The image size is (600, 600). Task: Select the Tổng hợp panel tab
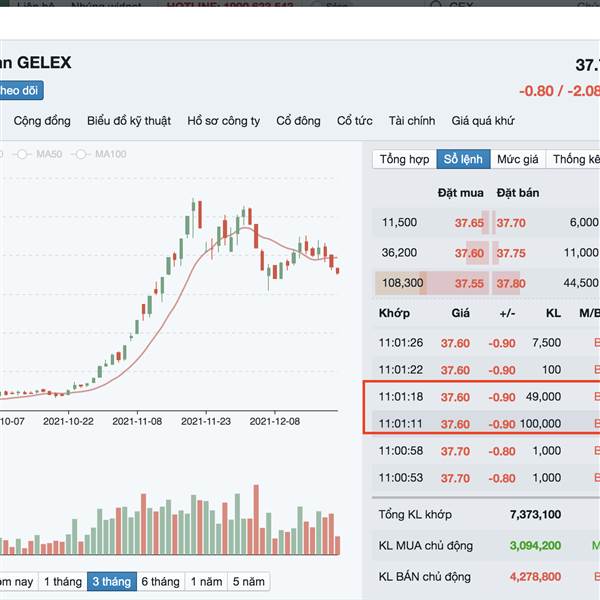[404, 159]
